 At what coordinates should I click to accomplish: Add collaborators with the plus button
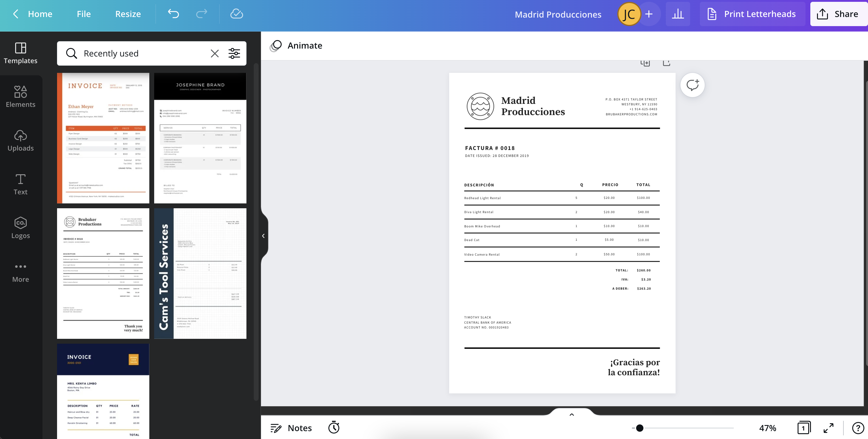point(649,14)
